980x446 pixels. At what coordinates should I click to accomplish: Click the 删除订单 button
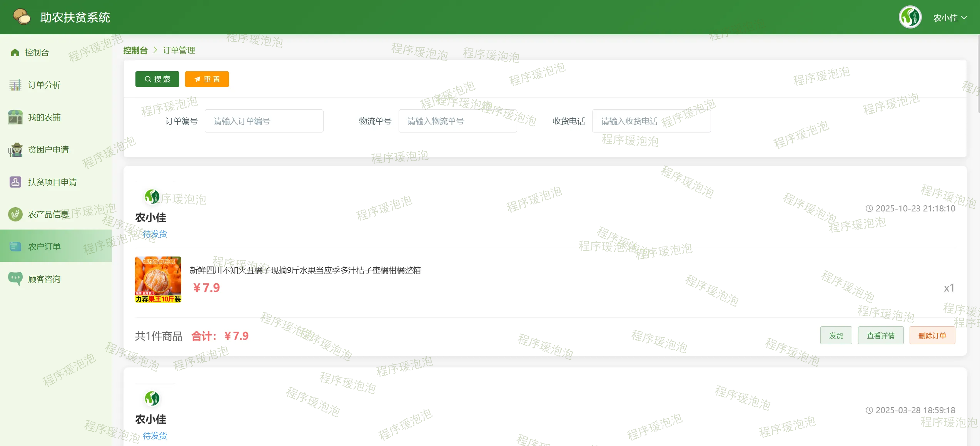[x=932, y=335]
